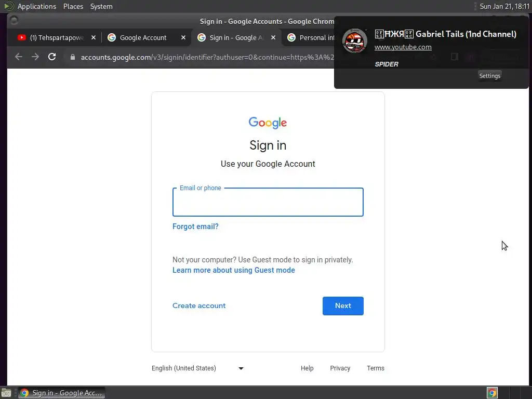
Task: Open the Terms link in the footer
Action: (x=376, y=368)
